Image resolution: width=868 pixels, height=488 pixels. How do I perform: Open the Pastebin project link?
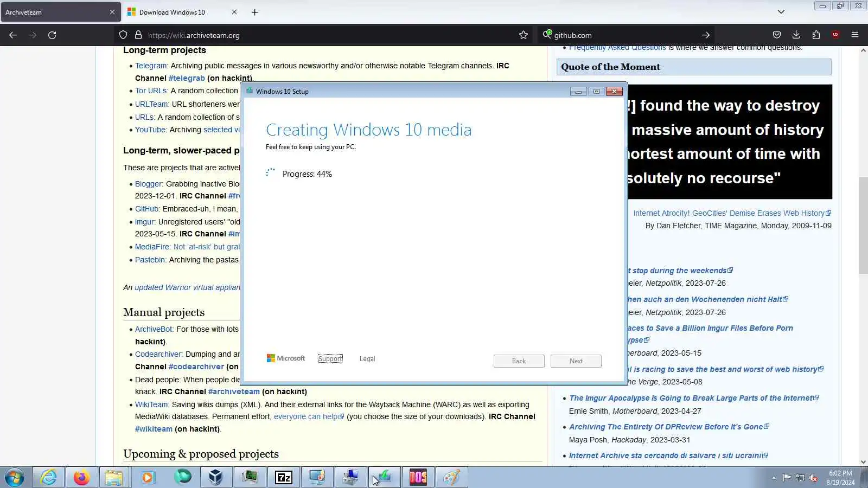click(151, 260)
